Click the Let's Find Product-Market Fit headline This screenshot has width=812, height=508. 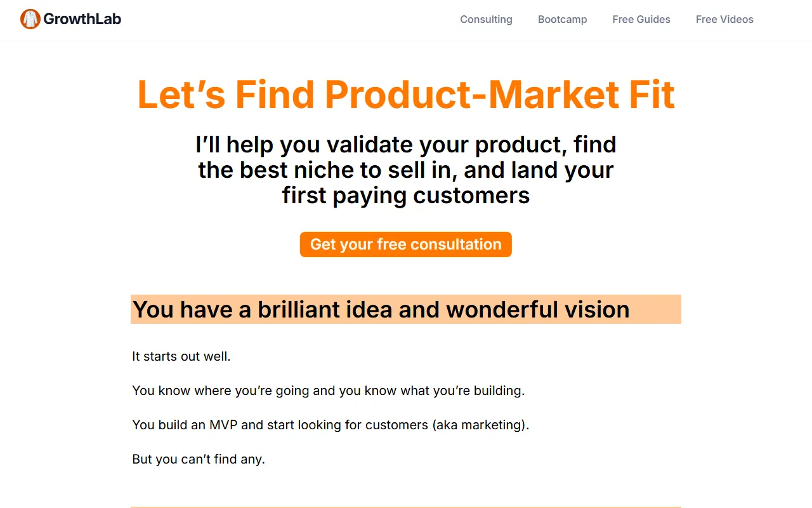pyautogui.click(x=406, y=94)
